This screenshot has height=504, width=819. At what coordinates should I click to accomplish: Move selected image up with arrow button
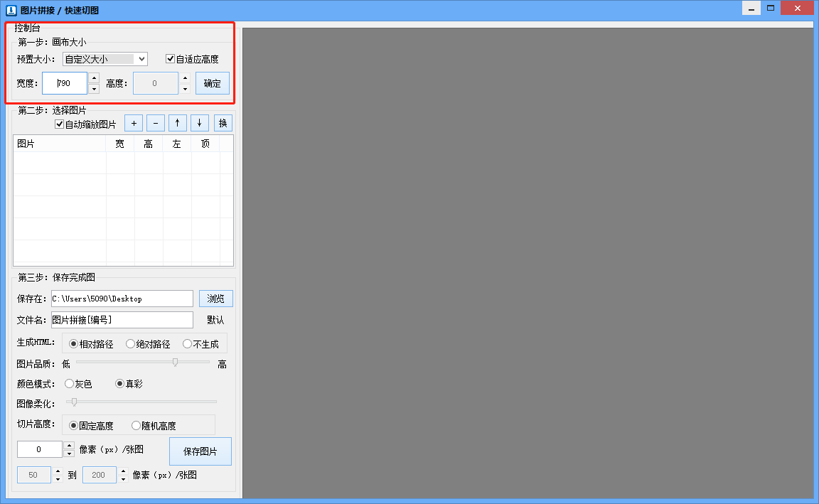178,123
